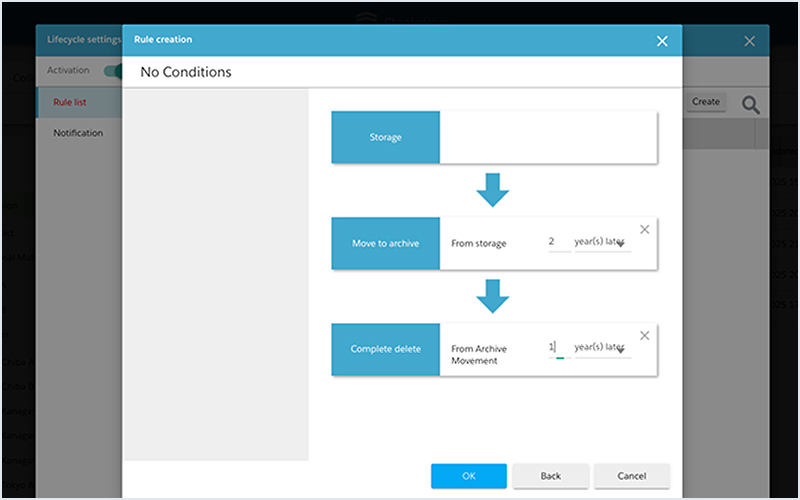
Task: Click Create in Lifecycle settings window
Action: click(706, 102)
